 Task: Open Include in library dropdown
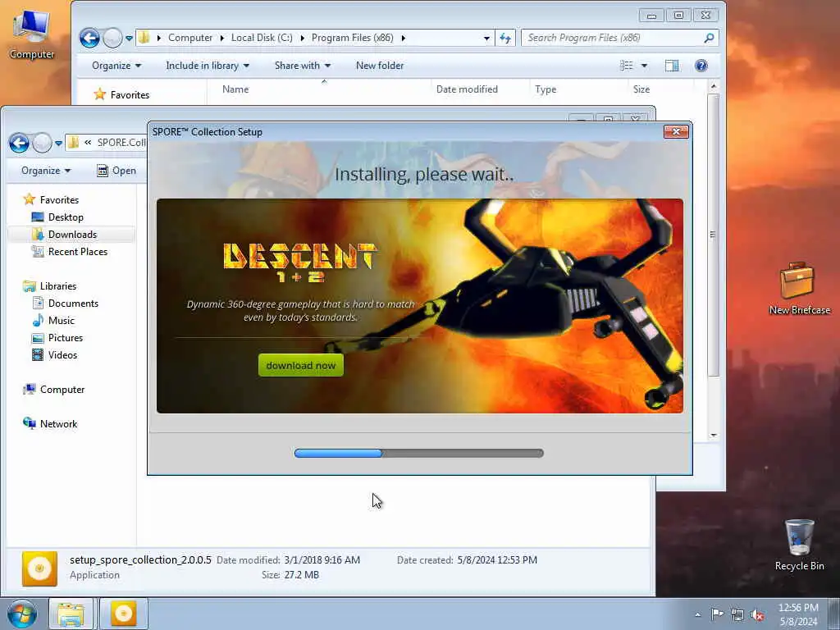[208, 66]
